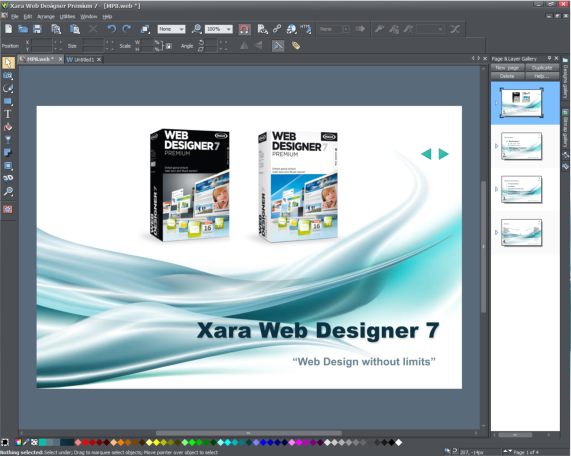Click the HTTP publish website icon
The width and height of the screenshot is (571, 456).
(x=306, y=29)
